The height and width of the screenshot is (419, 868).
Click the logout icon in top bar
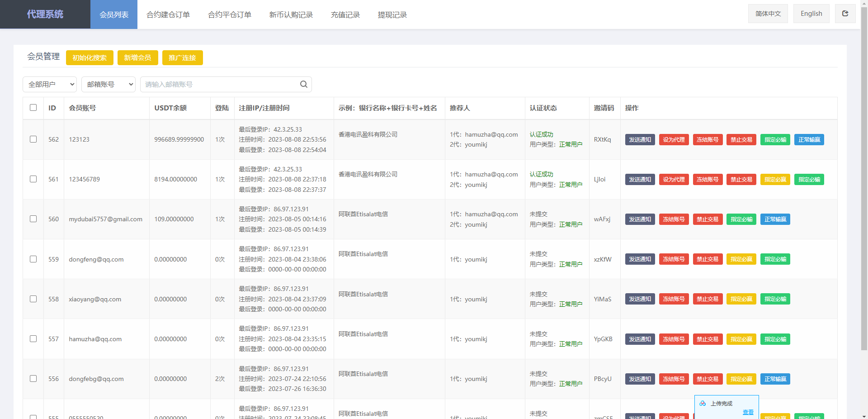click(x=845, y=14)
